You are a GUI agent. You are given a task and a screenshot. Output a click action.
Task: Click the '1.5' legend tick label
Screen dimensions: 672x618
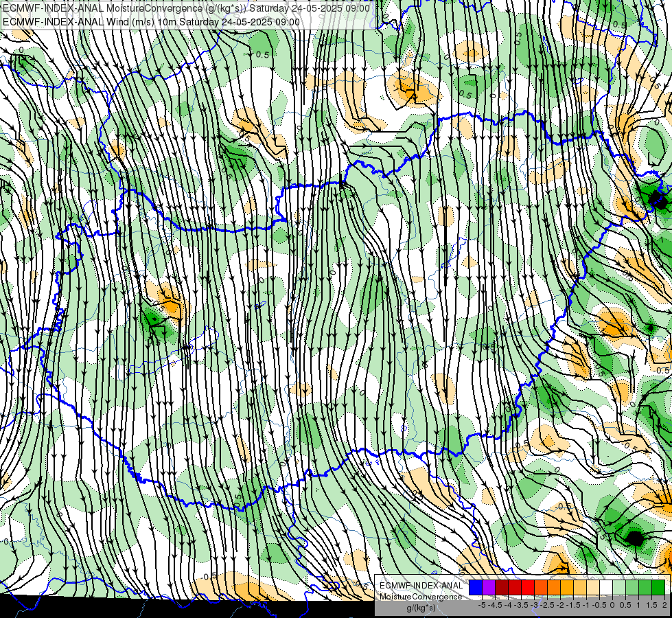coord(652,605)
